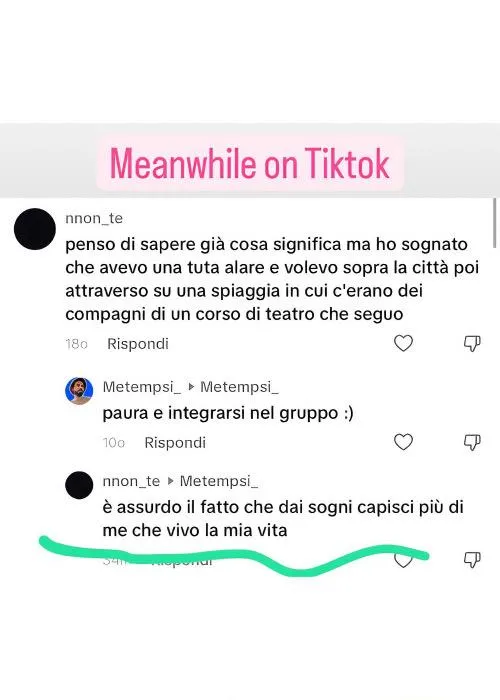500x700 pixels.
Task: Open first Metempsi_ username in the reply header
Action: point(142,387)
